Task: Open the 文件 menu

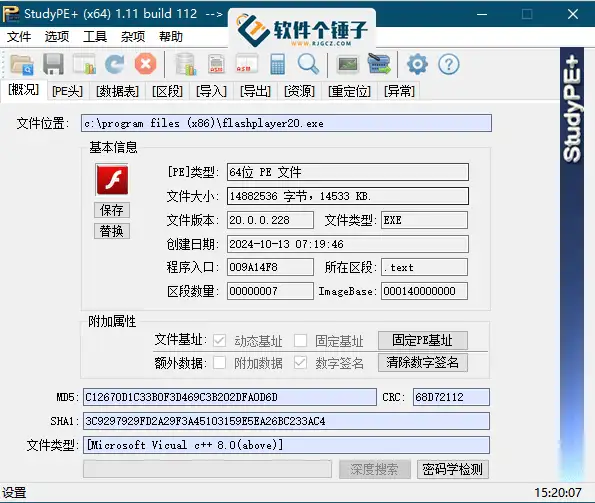Action: tap(19, 37)
